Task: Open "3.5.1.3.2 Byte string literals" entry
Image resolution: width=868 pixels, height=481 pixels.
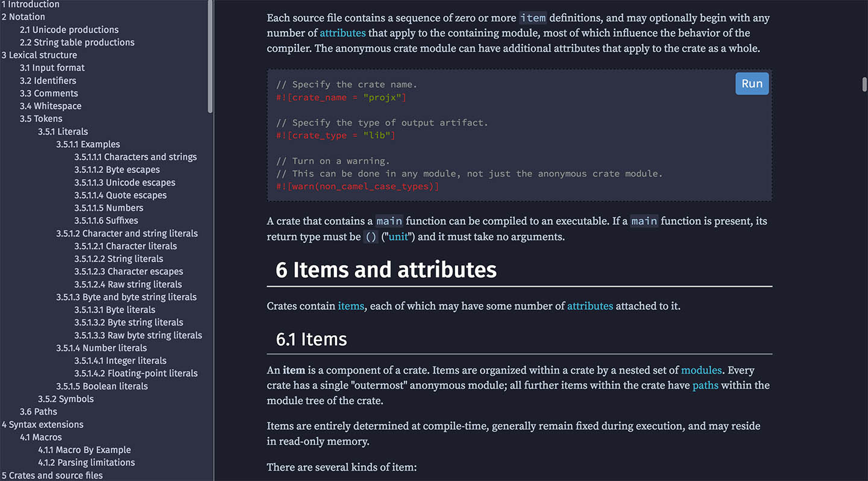Action: (128, 322)
